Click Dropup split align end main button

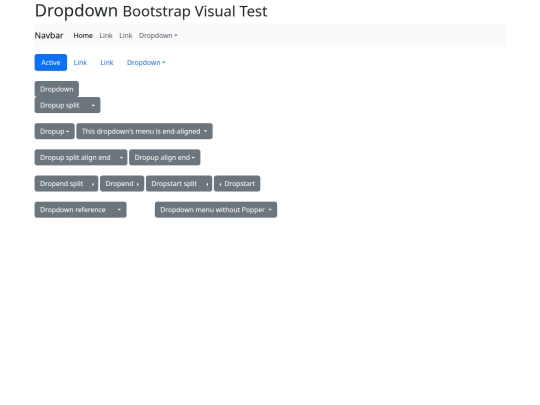[75, 157]
